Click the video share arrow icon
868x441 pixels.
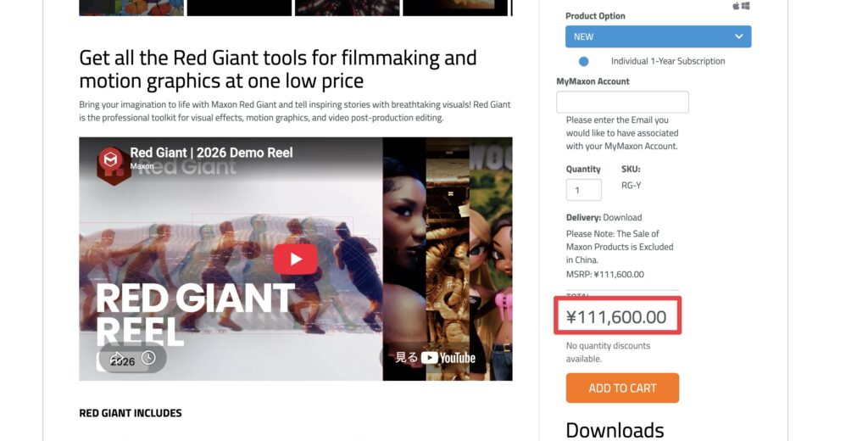click(x=116, y=358)
